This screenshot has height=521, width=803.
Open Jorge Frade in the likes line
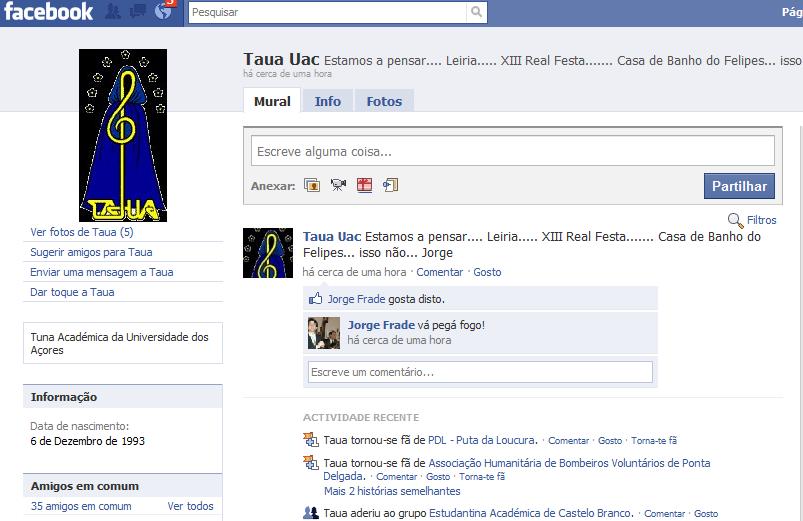click(356, 299)
